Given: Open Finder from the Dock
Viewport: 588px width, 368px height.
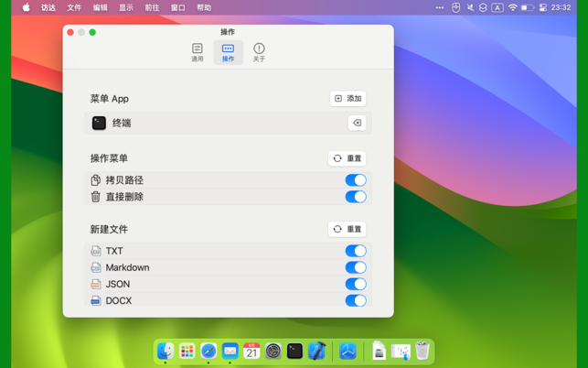Looking at the screenshot, I should (x=166, y=352).
